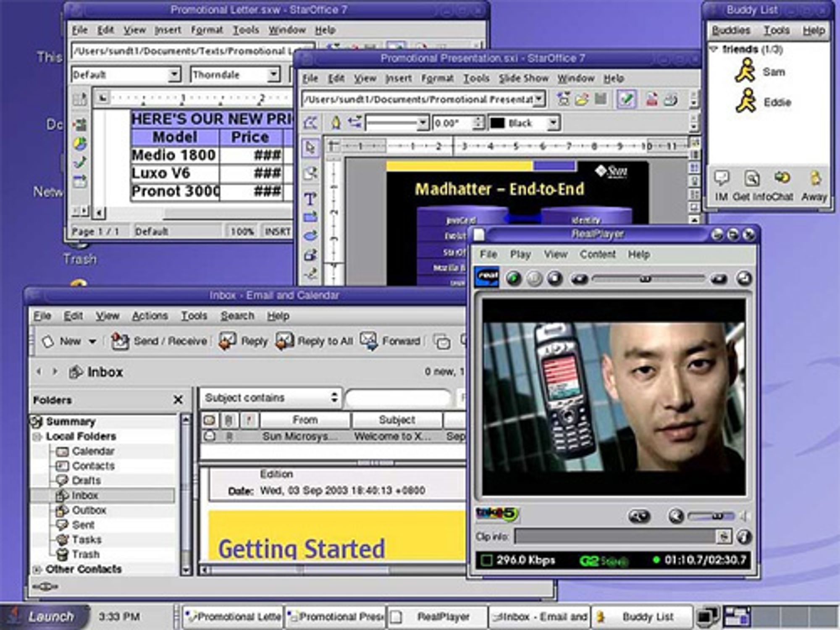Select the Contacts folder in Email
The height and width of the screenshot is (630, 840).
tap(85, 466)
